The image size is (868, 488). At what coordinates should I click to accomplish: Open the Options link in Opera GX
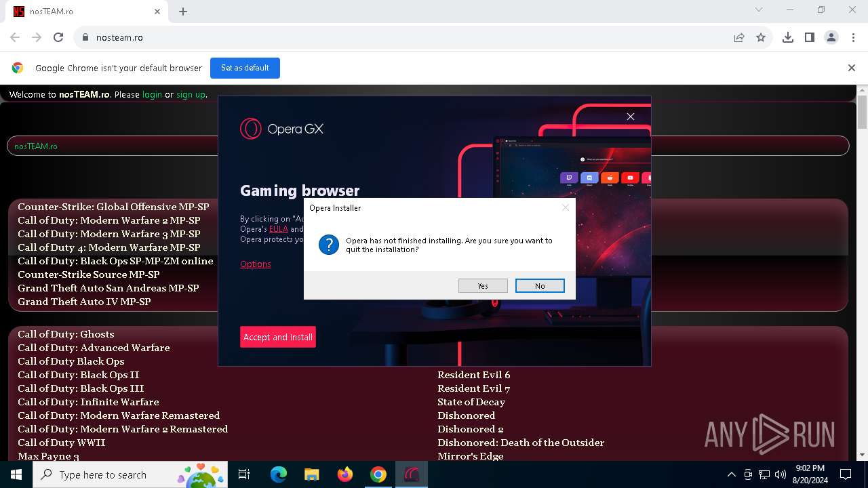pos(256,264)
